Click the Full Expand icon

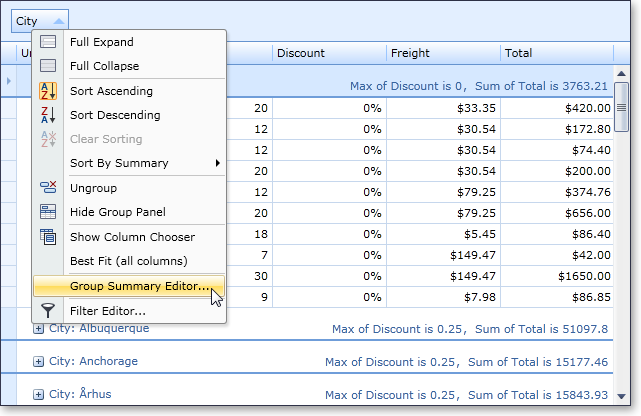click(48, 43)
